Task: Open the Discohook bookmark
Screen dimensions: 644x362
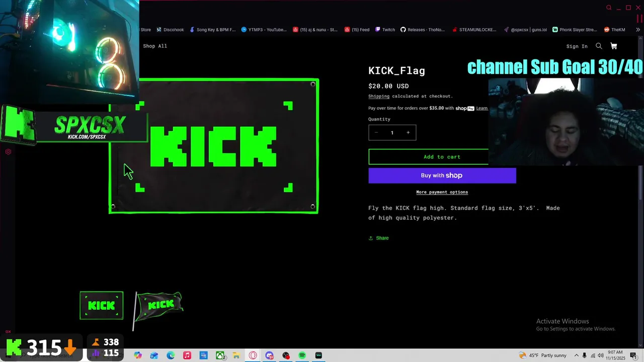Action: pyautogui.click(x=170, y=30)
